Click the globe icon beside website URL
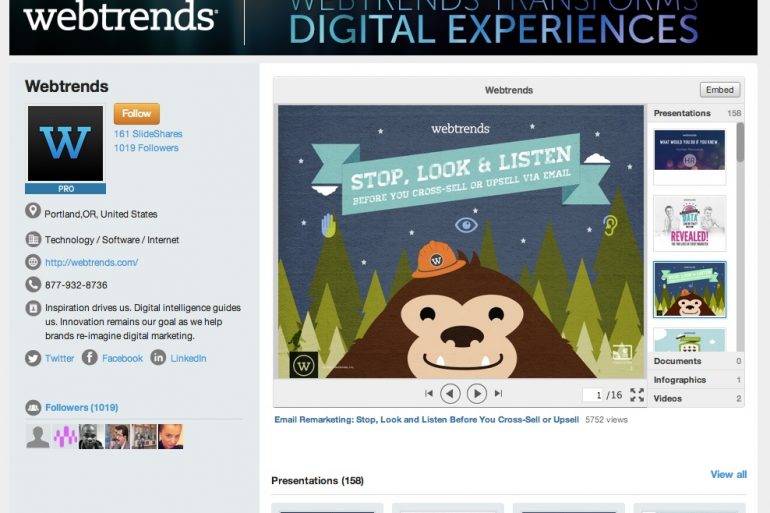770x513 pixels. click(33, 262)
